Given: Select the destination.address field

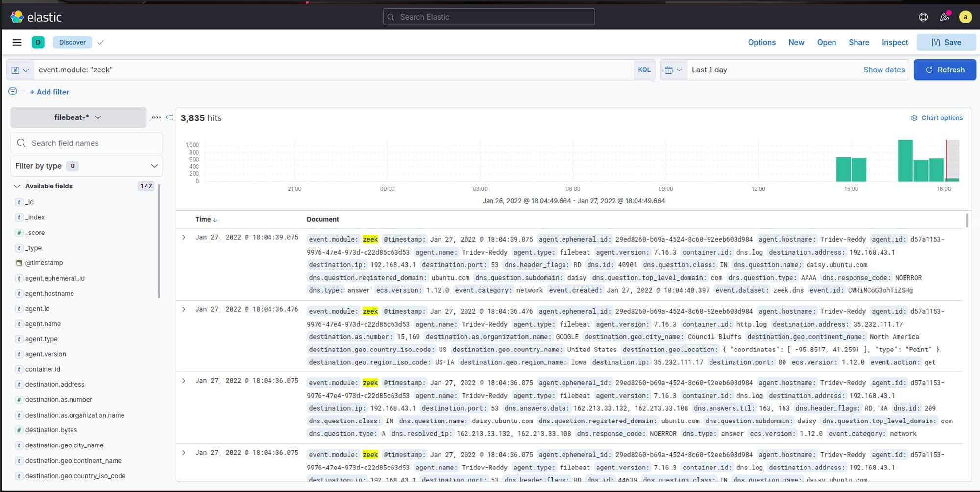Looking at the screenshot, I should 55,384.
